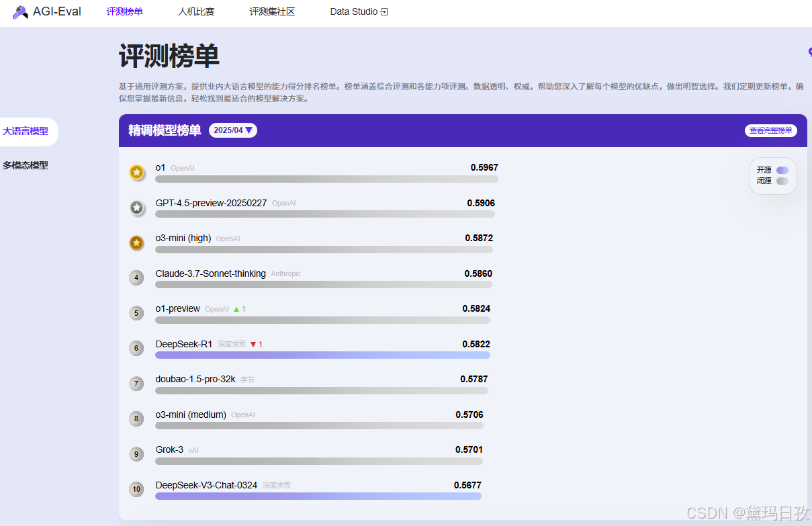This screenshot has height=526, width=812.
Task: Click the score 0.5822
Action: 476,344
